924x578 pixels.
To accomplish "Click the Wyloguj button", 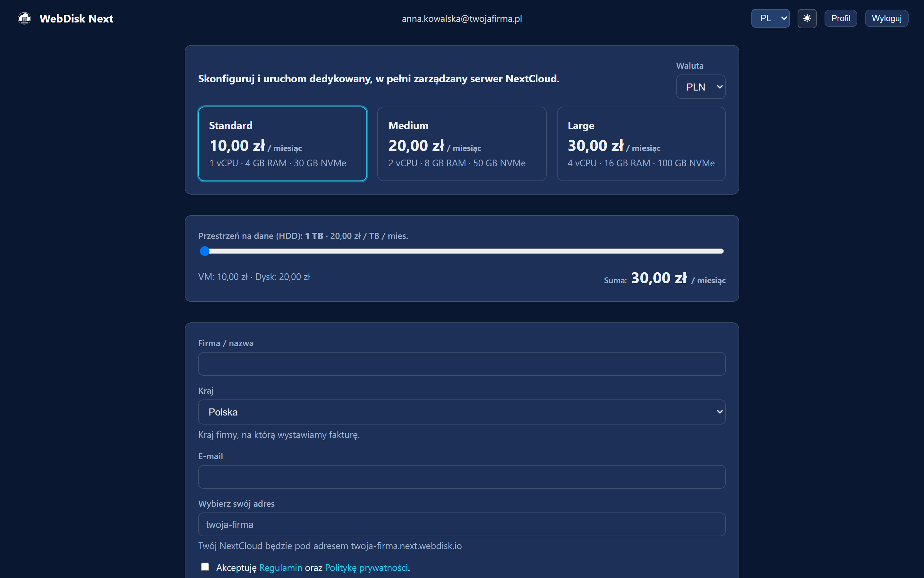I will 886,18.
